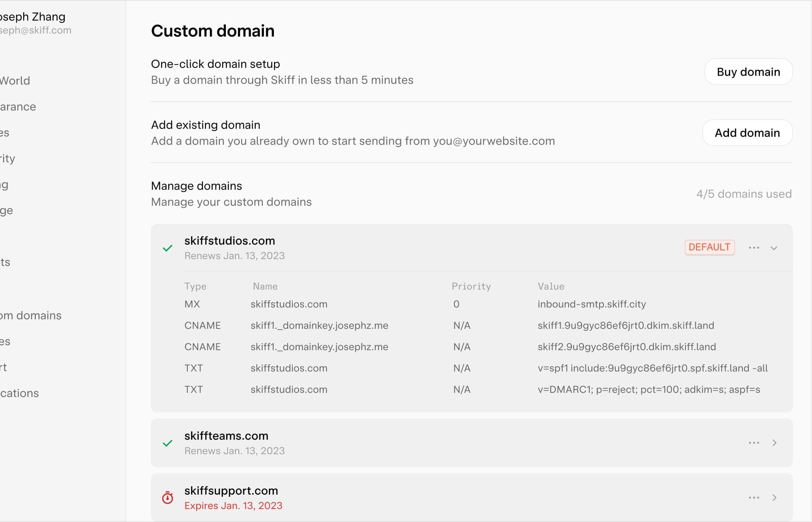
Task: Open the Custom domains sidebar item
Action: 30,315
